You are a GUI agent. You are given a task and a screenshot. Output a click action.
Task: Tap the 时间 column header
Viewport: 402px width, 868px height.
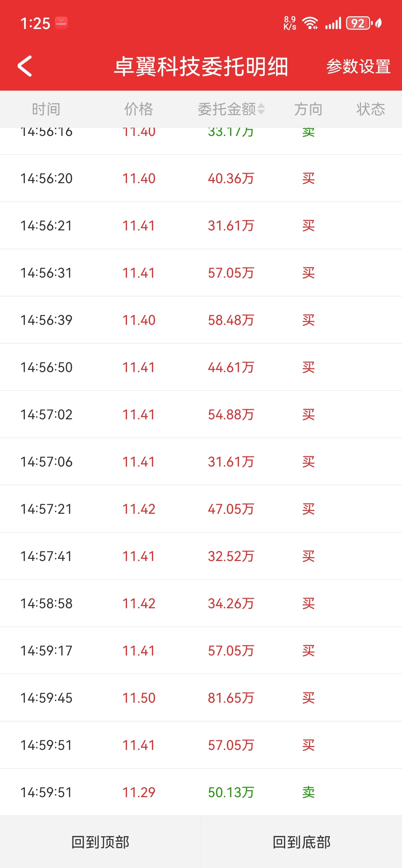click(x=46, y=109)
